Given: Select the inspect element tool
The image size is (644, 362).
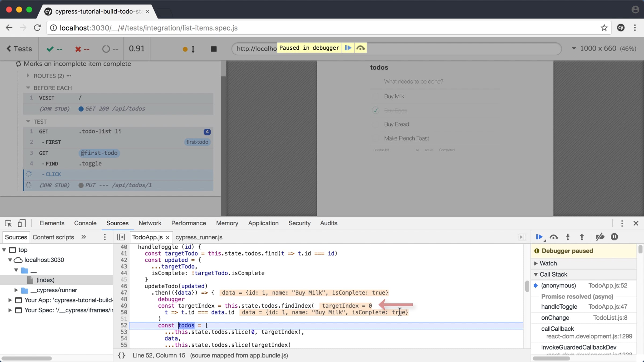Looking at the screenshot, I should (x=8, y=223).
